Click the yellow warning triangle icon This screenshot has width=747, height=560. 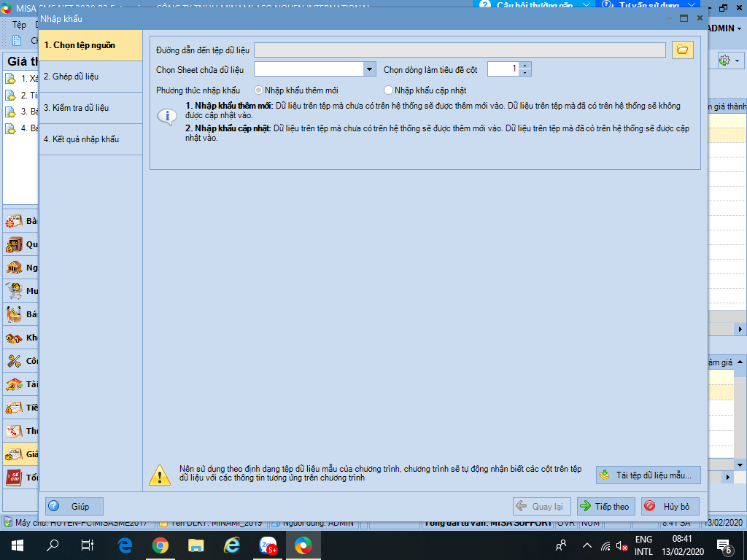click(160, 475)
